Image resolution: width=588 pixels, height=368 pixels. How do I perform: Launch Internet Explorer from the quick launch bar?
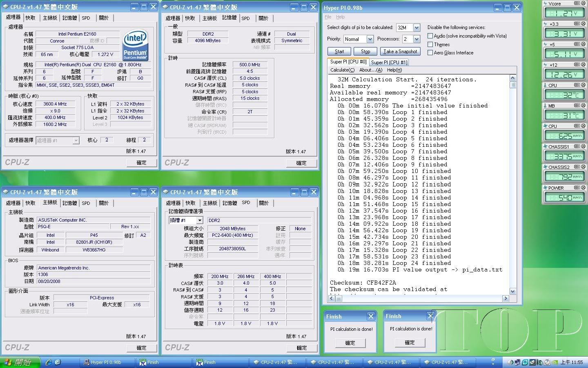(49, 362)
